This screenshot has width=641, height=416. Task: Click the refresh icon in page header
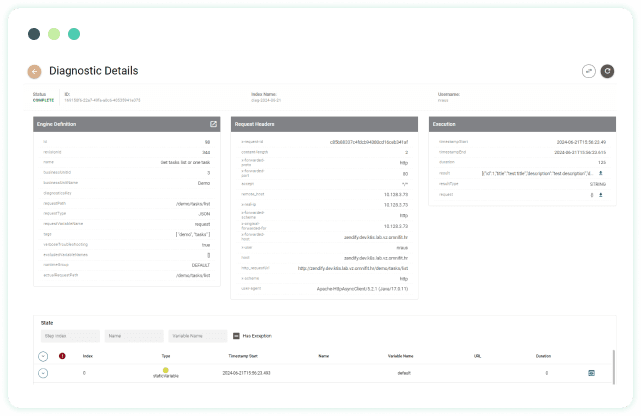point(607,71)
